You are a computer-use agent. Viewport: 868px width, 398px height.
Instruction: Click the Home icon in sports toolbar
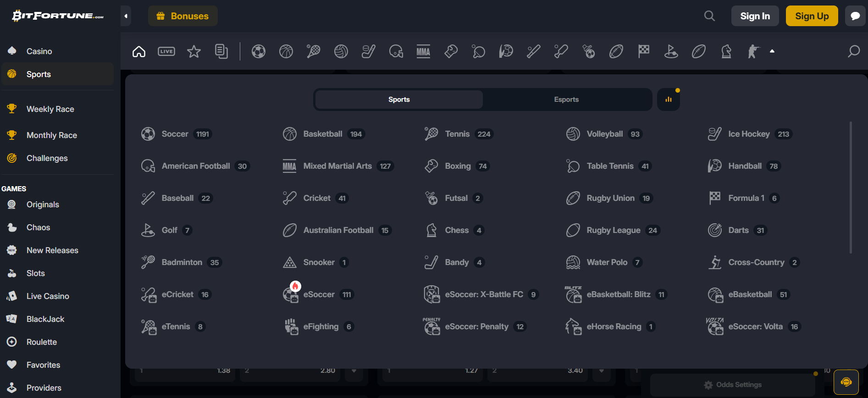[139, 51]
